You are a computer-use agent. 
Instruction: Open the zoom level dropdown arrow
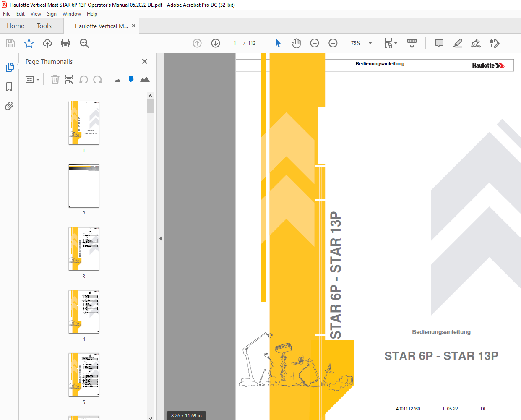coord(370,43)
